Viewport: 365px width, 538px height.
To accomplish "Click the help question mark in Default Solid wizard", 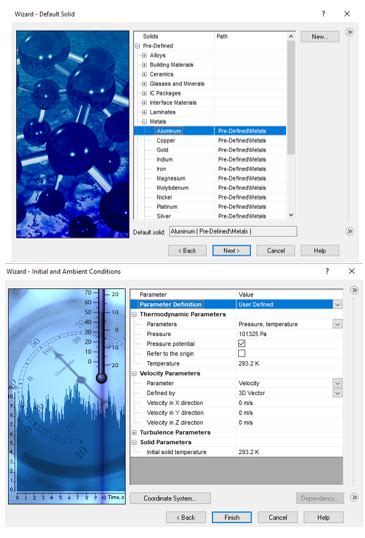I will (323, 14).
